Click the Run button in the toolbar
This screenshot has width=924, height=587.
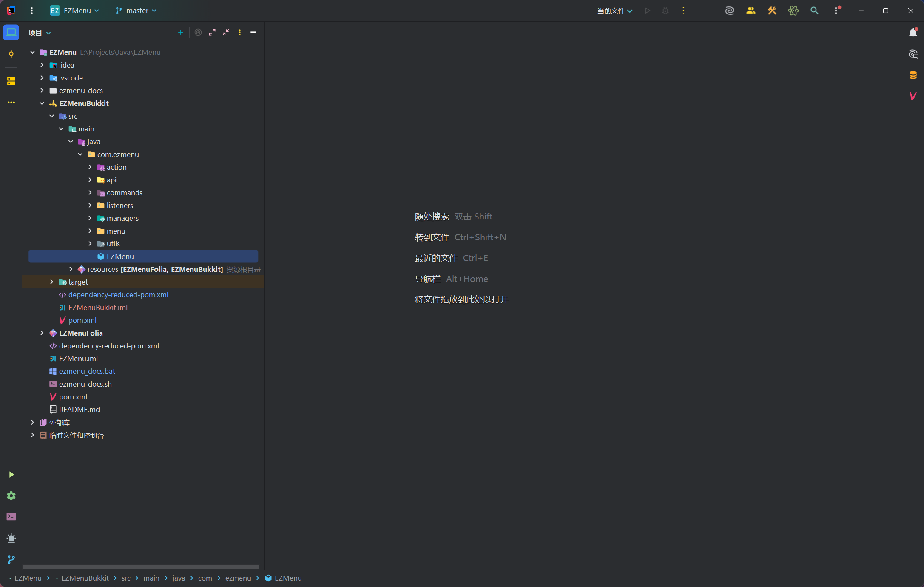coord(648,11)
